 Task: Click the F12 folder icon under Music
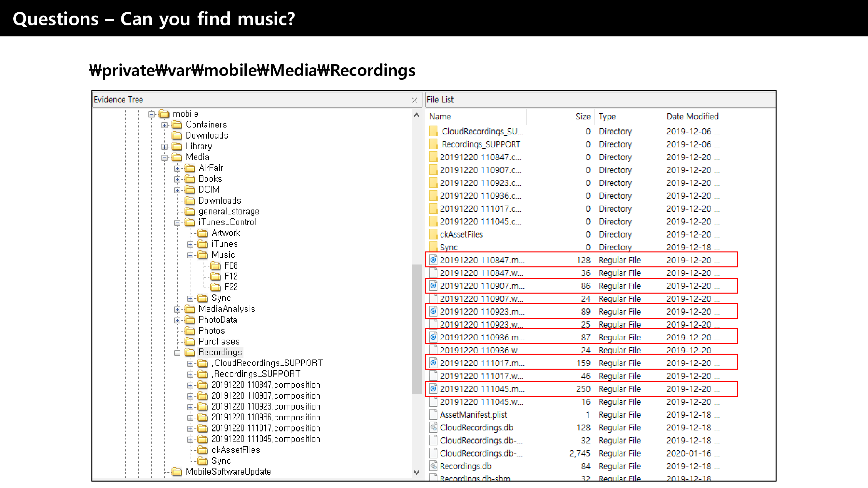pos(215,277)
